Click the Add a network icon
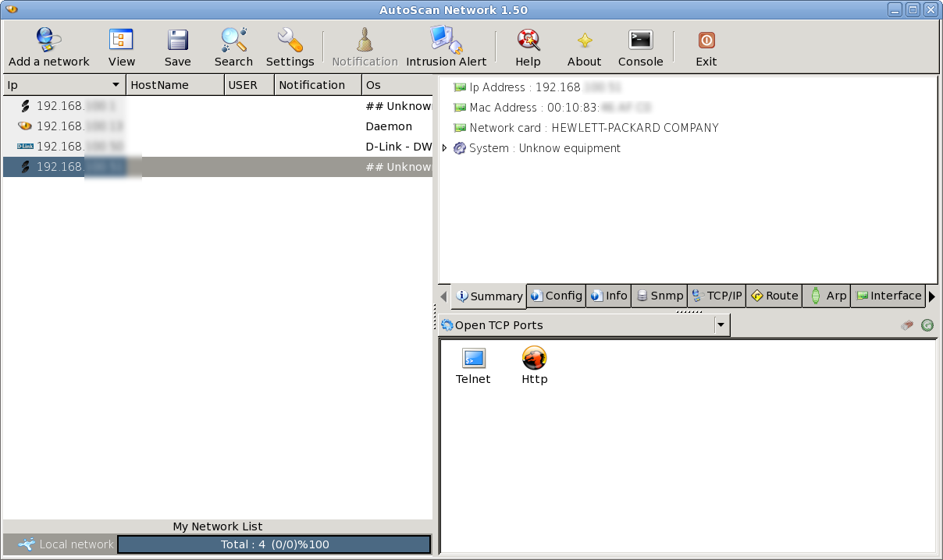The image size is (943, 560). pos(48,40)
